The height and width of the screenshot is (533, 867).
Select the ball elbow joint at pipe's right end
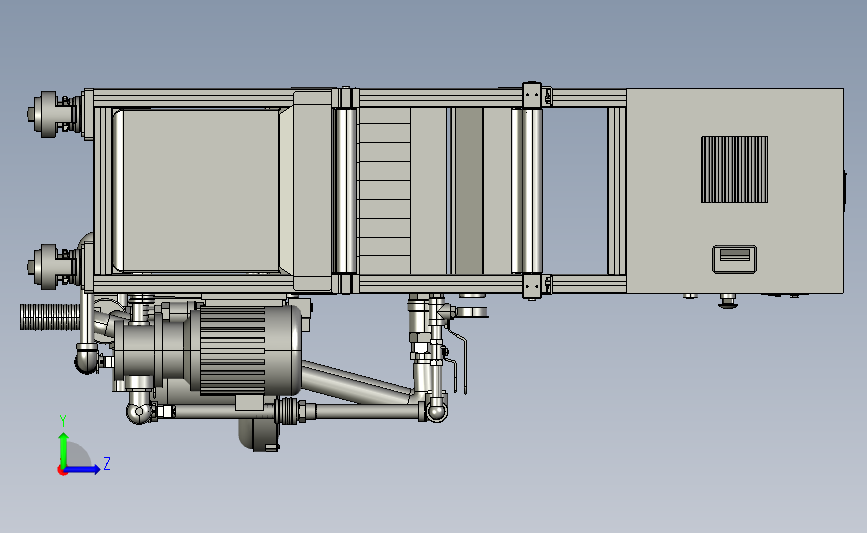(436, 411)
